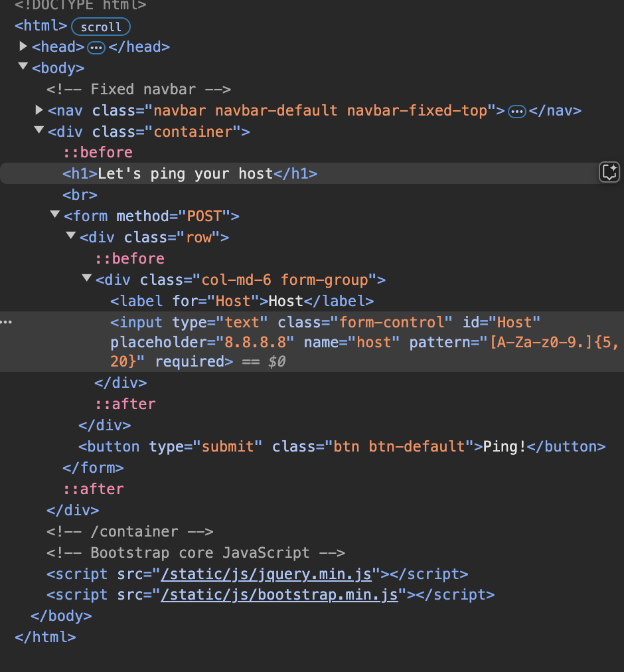The width and height of the screenshot is (624, 672).
Task: Collapse the col-md-6 form-group div
Action: tap(86, 278)
